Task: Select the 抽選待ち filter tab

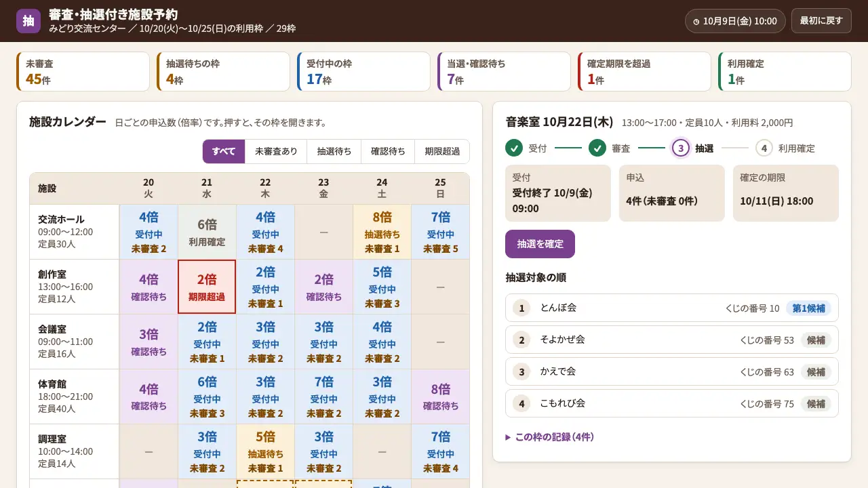Action: tap(334, 152)
